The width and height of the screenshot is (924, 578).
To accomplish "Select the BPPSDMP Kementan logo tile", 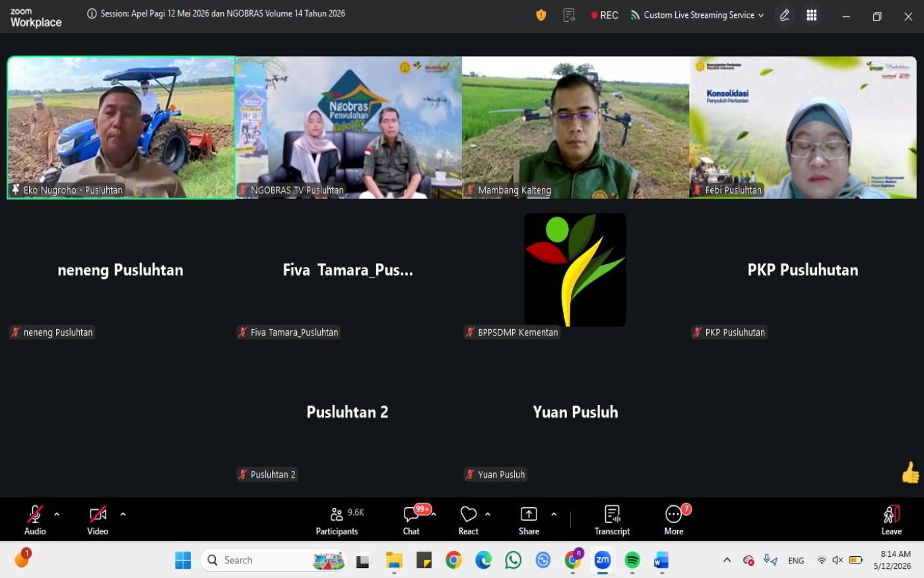I will [x=576, y=270].
